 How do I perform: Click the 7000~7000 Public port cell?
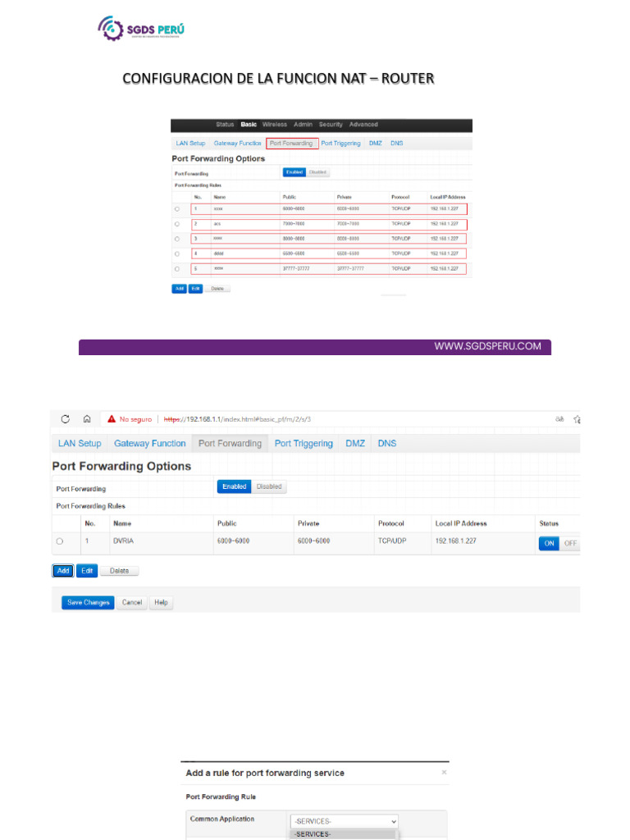click(x=294, y=224)
